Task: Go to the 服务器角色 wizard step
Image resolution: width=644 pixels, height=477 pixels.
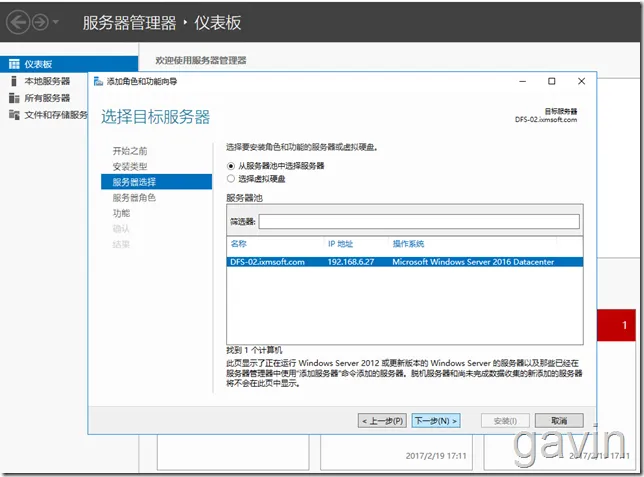Action: tap(134, 198)
